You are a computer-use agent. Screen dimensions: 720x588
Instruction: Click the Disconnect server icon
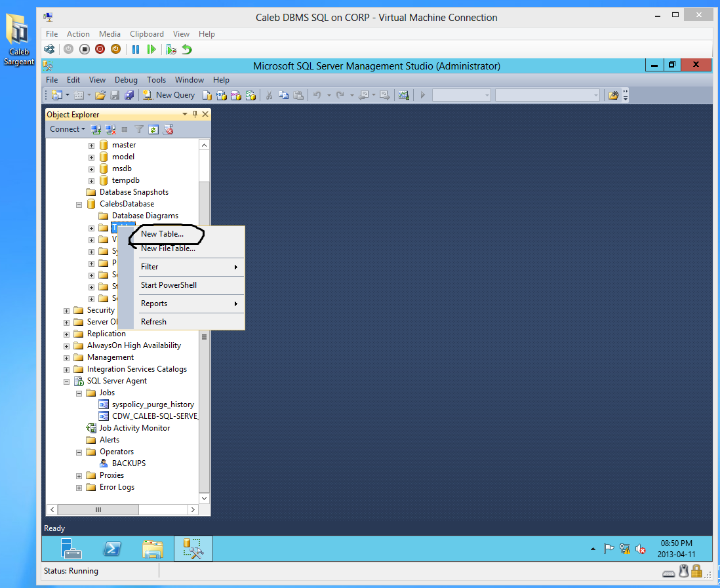(x=110, y=129)
